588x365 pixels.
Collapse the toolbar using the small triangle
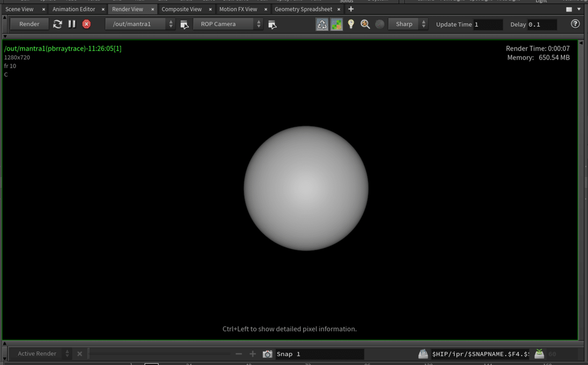pos(5,36)
